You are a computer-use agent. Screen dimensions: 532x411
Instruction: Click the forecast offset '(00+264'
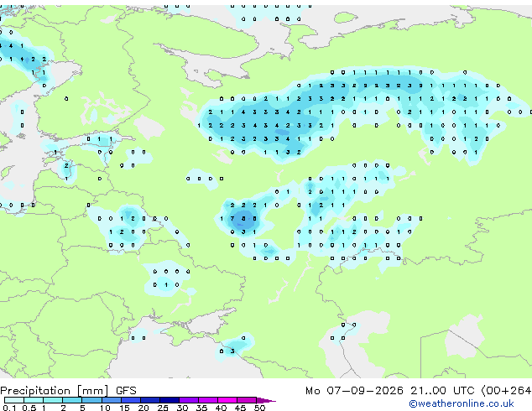[507, 391]
